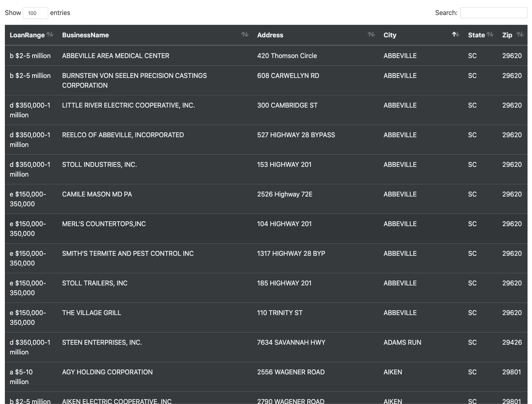
Task: Click the LoanRange column header text
Action: (x=27, y=35)
